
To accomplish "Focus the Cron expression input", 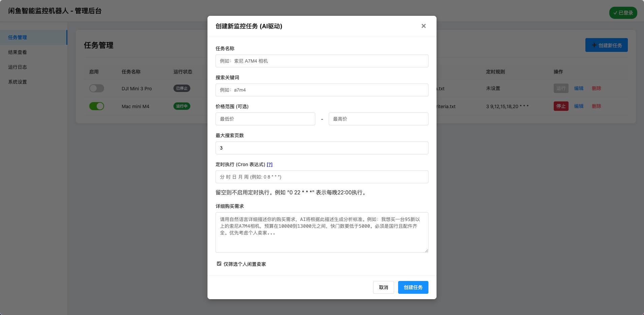I will pos(322,177).
